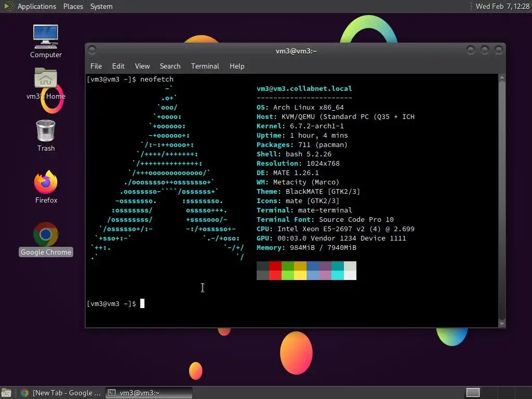Click the Shell value bash 5.2.26
This screenshot has height=399, width=532.
click(x=309, y=154)
